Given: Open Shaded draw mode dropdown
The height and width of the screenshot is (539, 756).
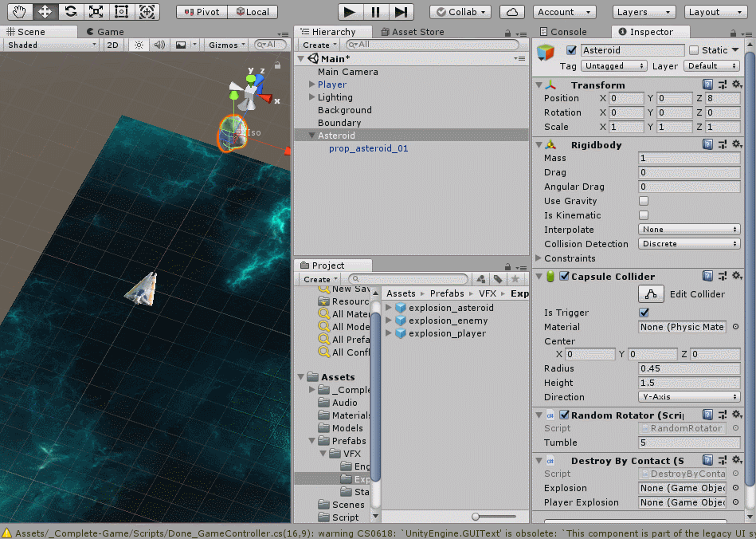Looking at the screenshot, I should point(51,45).
